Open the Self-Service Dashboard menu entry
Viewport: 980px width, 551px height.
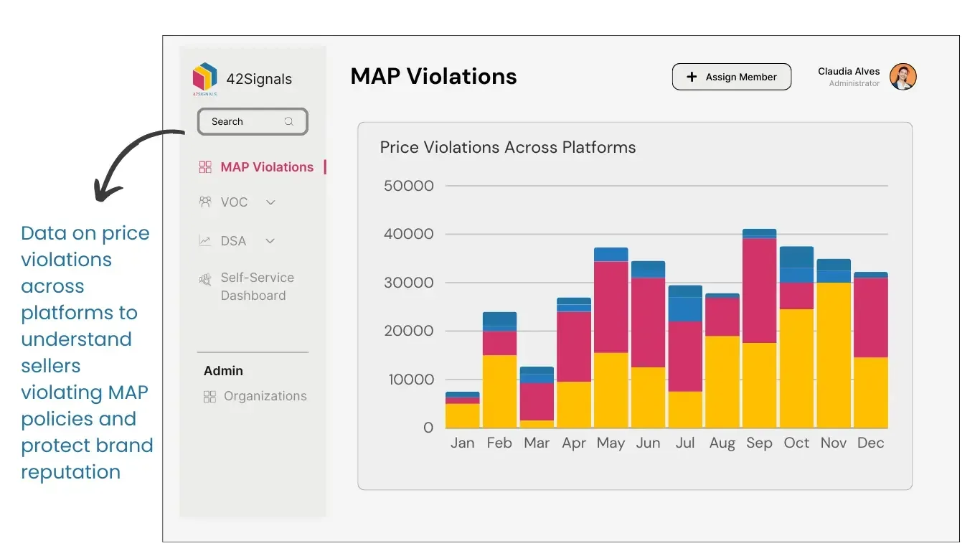(x=256, y=286)
